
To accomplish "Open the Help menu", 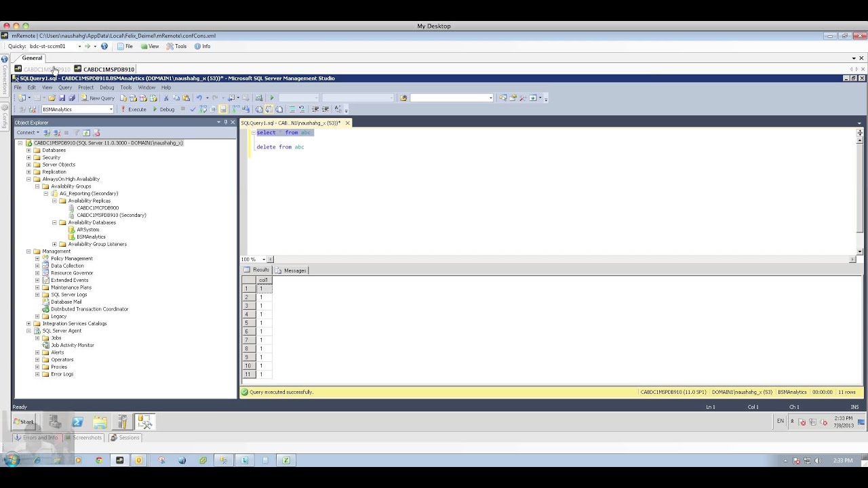I will (x=166, y=87).
